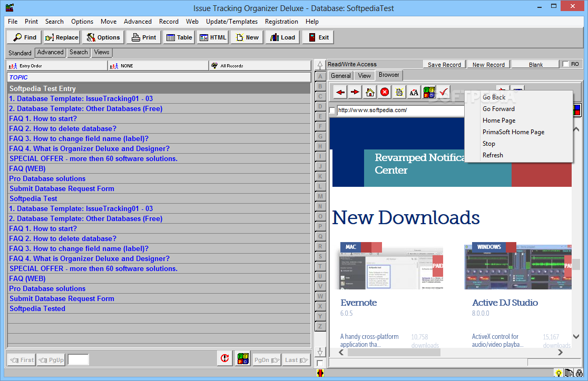The width and height of the screenshot is (588, 381).
Task: Open the Update/Templates menu
Action: [232, 22]
